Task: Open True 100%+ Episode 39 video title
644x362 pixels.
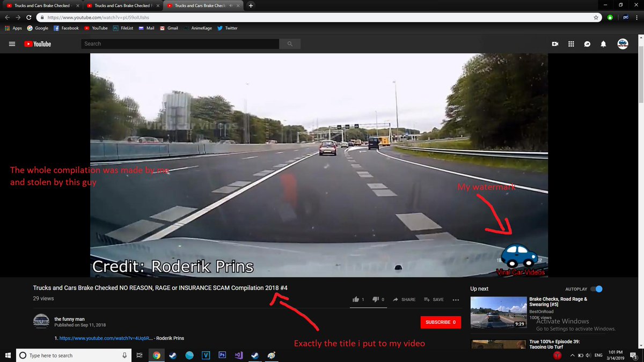Action: tap(554, 344)
